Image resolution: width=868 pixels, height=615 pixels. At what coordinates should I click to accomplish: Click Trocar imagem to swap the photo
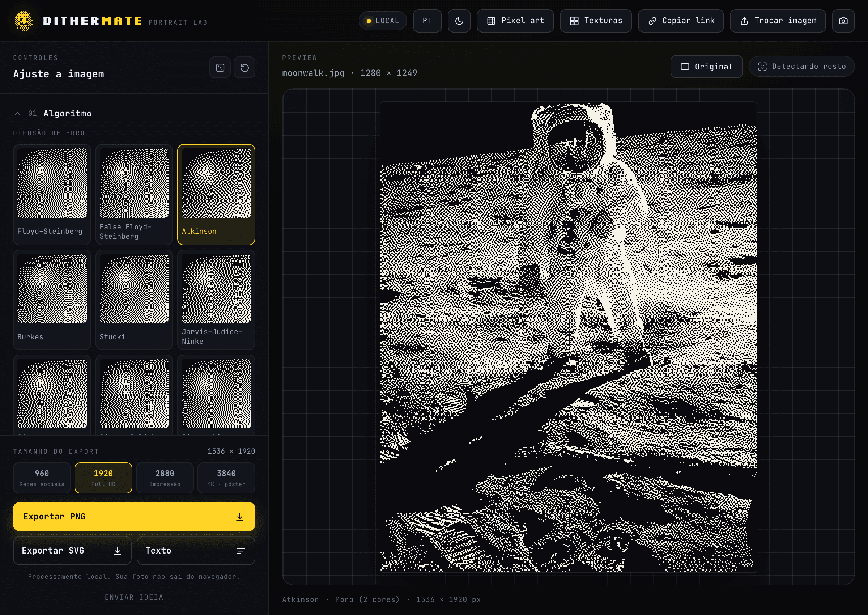778,21
